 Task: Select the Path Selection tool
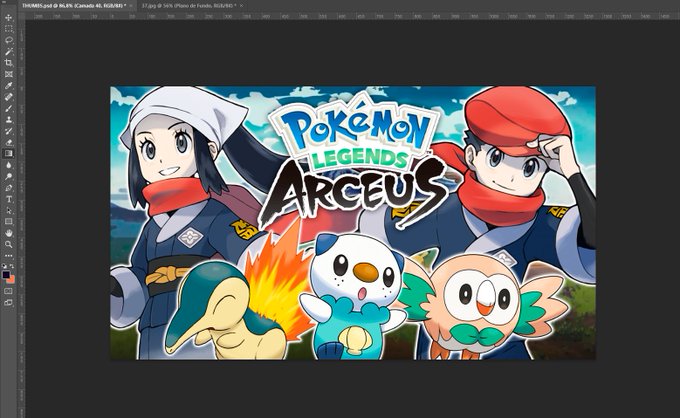(8, 210)
